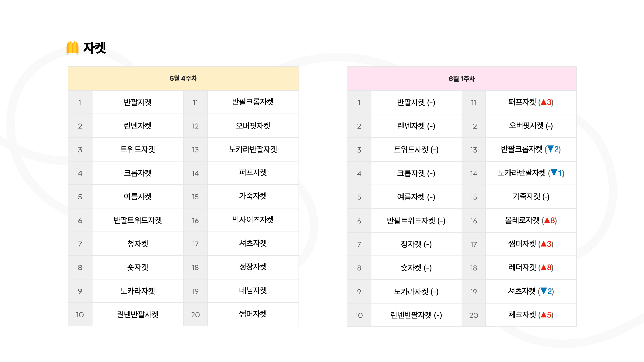Image resolution: width=644 pixels, height=362 pixels.
Task: Click the 자켓 section title
Action: coord(95,48)
